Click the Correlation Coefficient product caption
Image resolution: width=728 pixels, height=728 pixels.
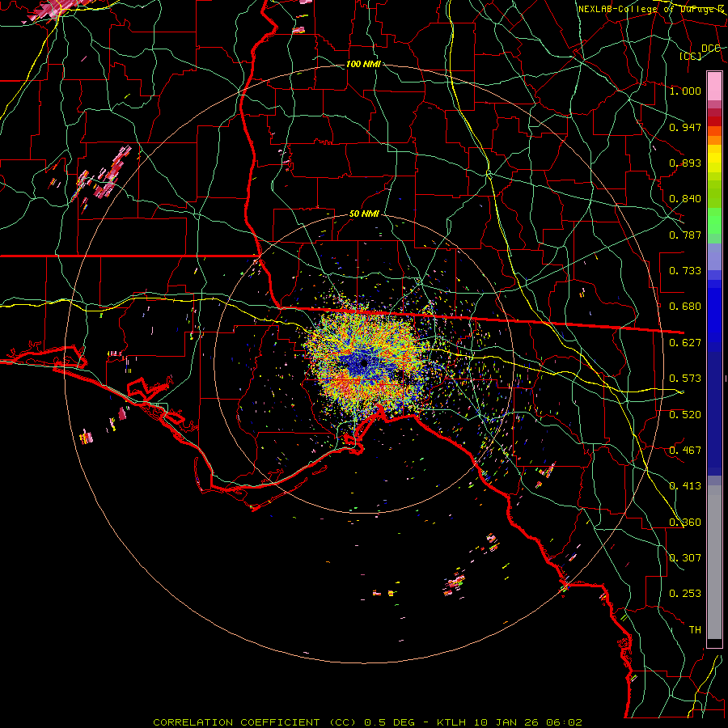[367, 722]
